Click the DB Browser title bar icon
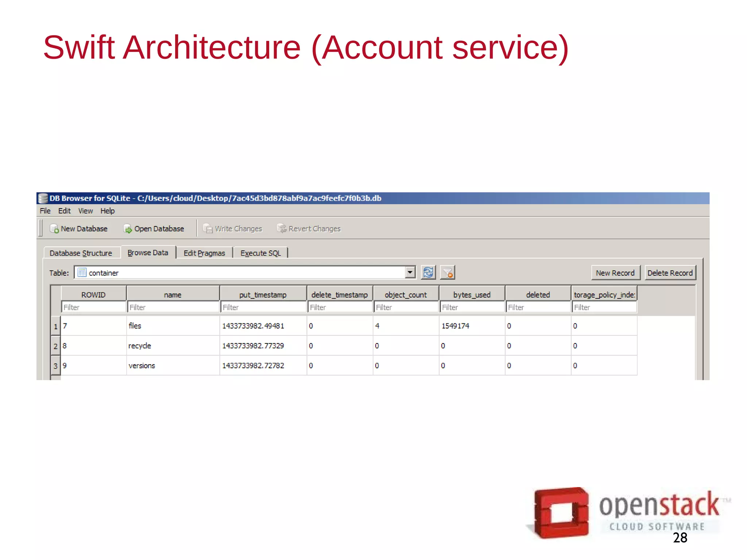 click(43, 198)
